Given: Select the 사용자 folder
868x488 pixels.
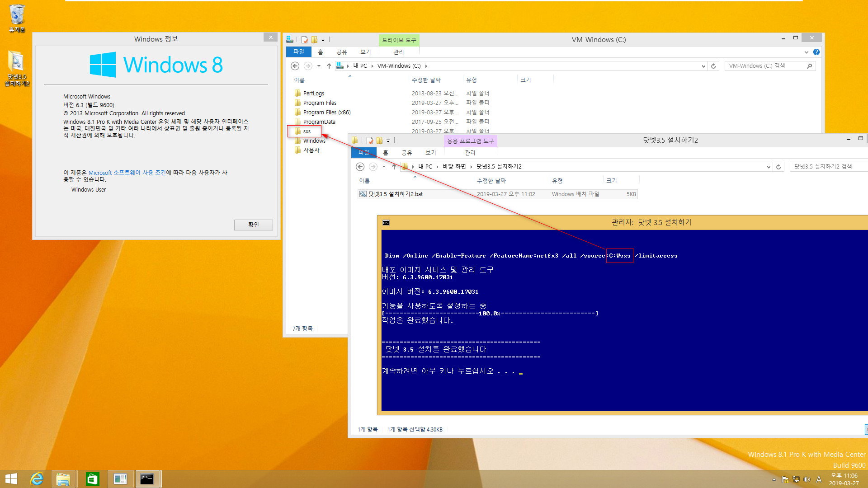Looking at the screenshot, I should [x=311, y=150].
